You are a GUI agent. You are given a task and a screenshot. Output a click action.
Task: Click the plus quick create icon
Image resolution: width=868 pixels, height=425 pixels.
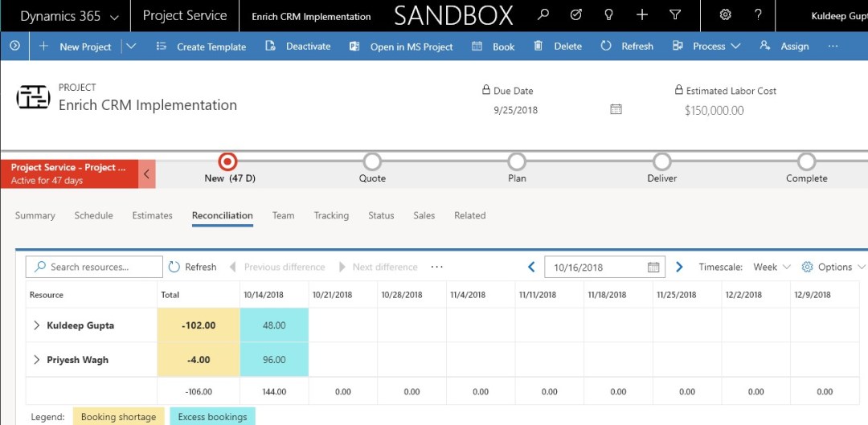[x=641, y=15]
